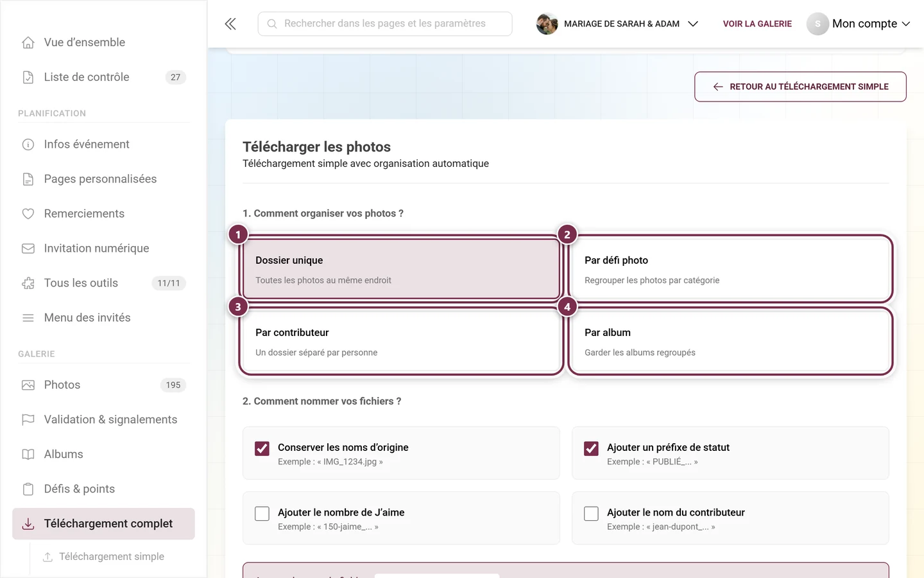Select the Dossier unique organisation option
The image size is (924, 578).
(x=401, y=269)
